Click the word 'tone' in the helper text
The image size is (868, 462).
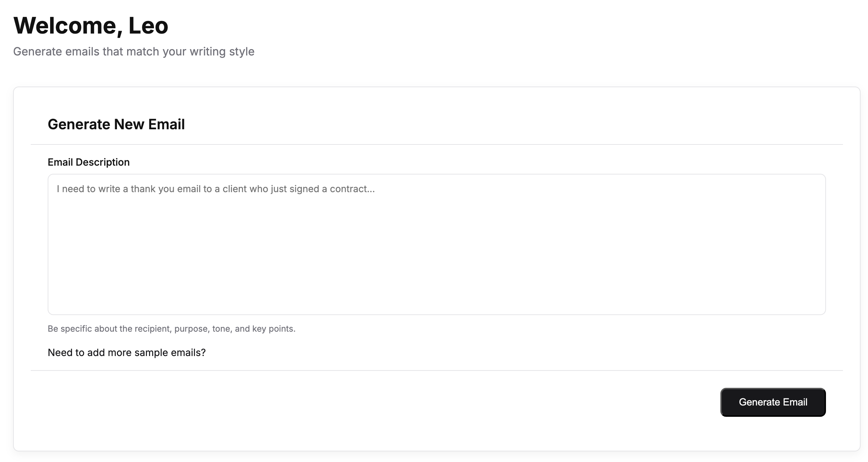point(221,329)
